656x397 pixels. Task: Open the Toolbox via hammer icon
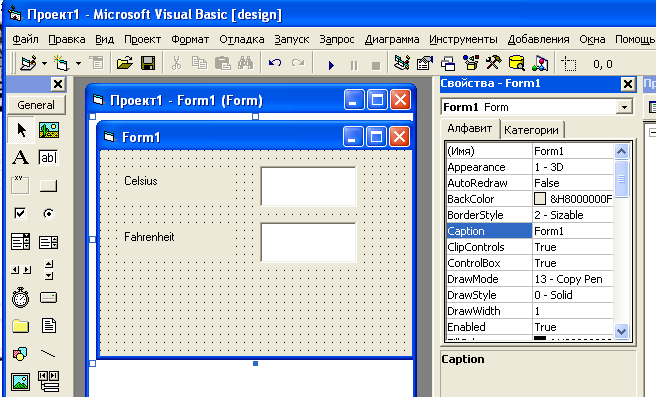pyautogui.click(x=494, y=64)
